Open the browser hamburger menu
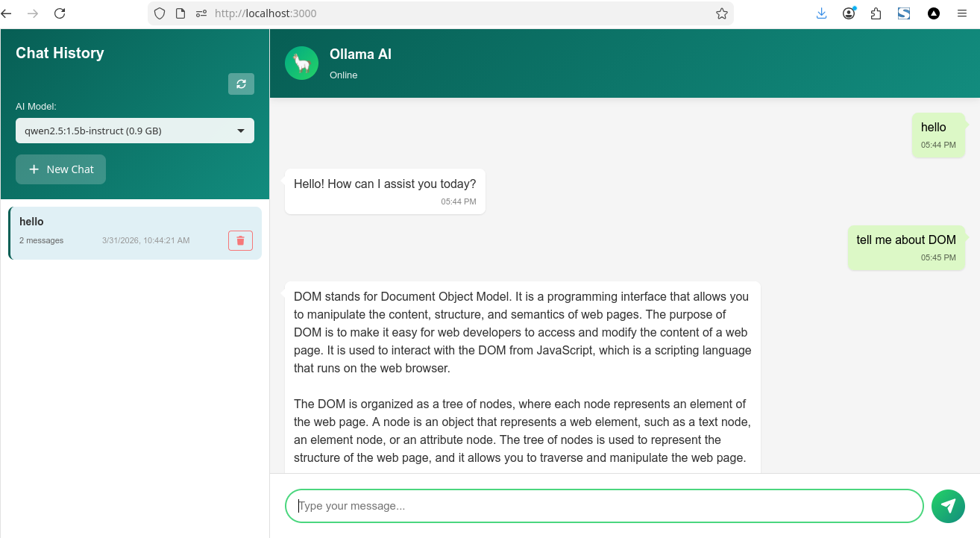Screen dimensions: 980x538 pos(962,13)
